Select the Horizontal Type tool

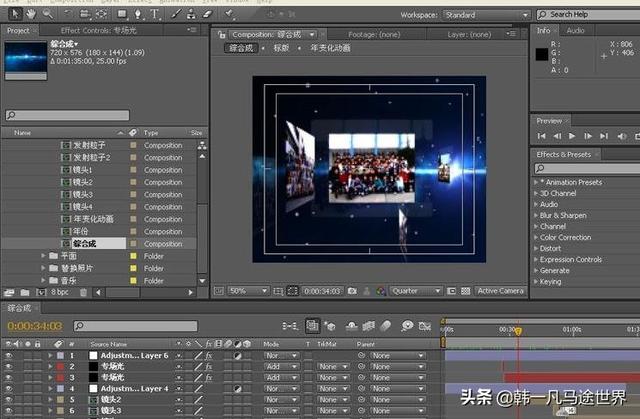(154, 14)
